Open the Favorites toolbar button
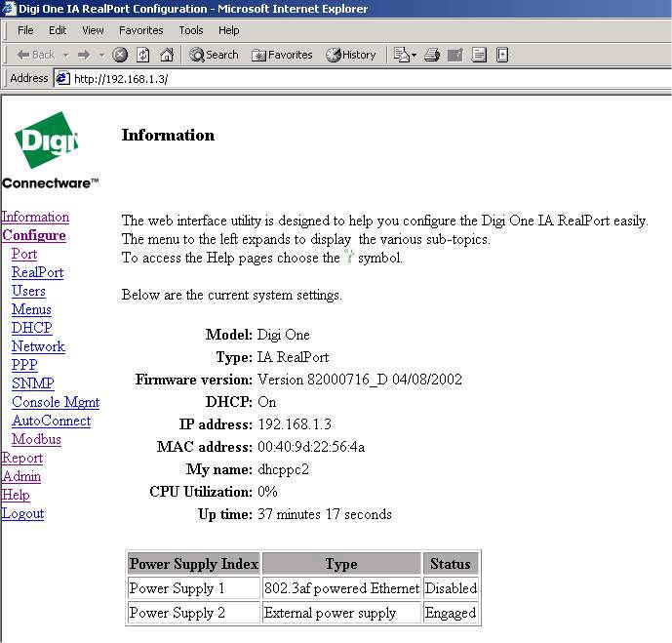The image size is (672, 643). click(x=282, y=55)
